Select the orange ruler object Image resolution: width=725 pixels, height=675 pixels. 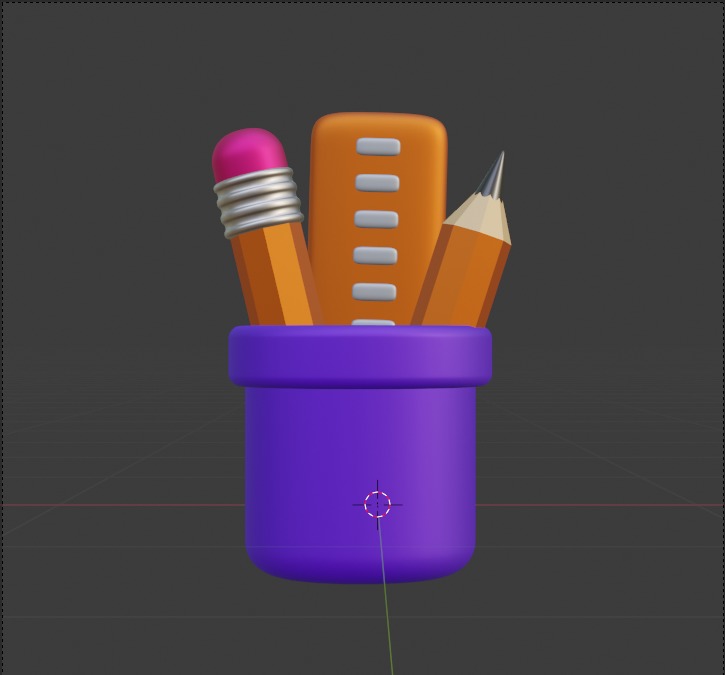[x=378, y=217]
